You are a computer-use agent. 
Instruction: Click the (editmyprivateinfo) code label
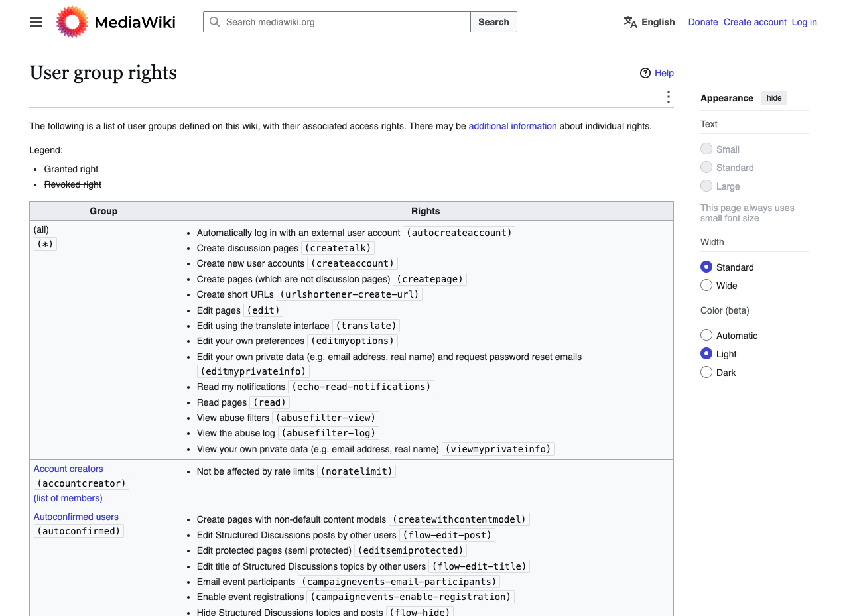point(253,371)
